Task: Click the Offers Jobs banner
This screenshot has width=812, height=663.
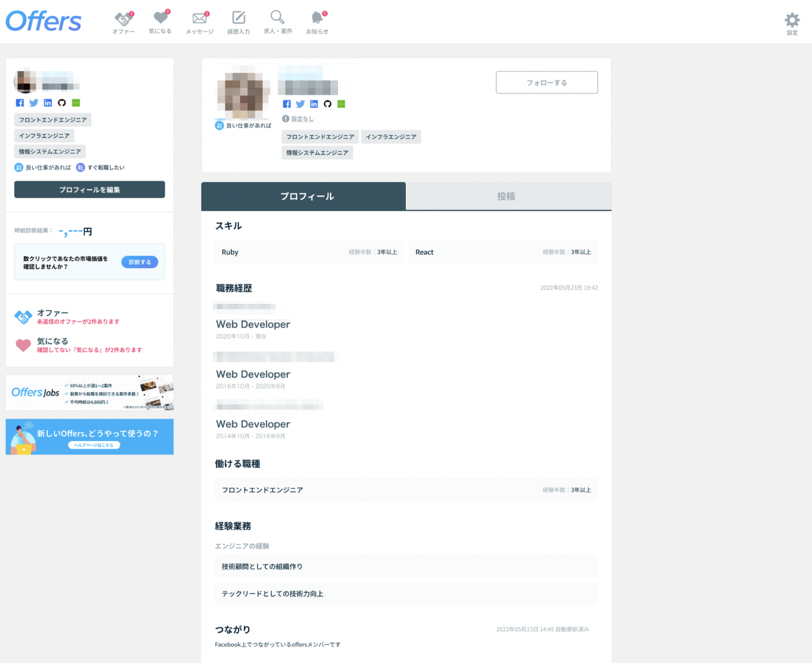Action: click(89, 393)
